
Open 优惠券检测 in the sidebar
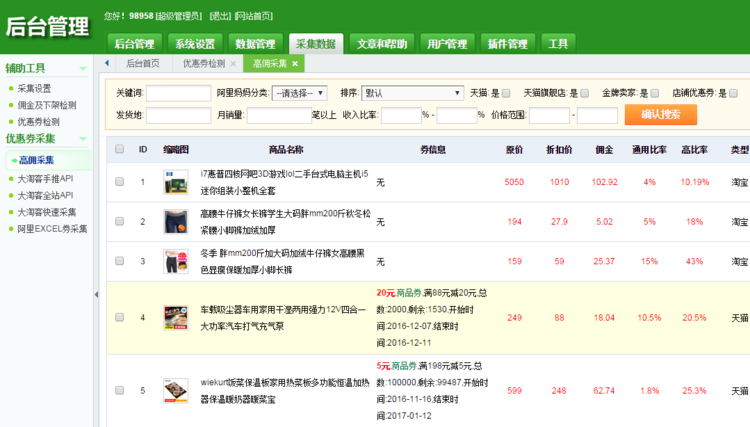[38, 122]
